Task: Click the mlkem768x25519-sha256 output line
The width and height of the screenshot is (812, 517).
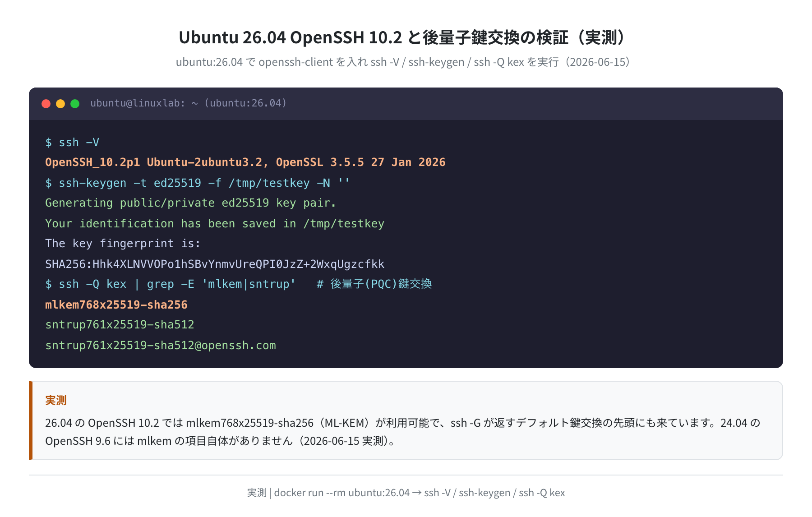Action: (116, 305)
